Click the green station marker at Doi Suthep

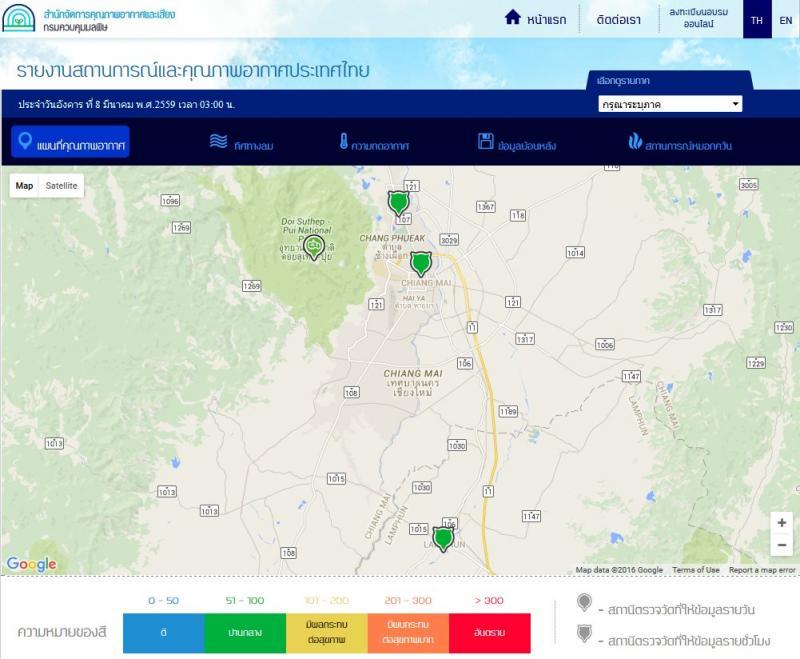(x=314, y=246)
